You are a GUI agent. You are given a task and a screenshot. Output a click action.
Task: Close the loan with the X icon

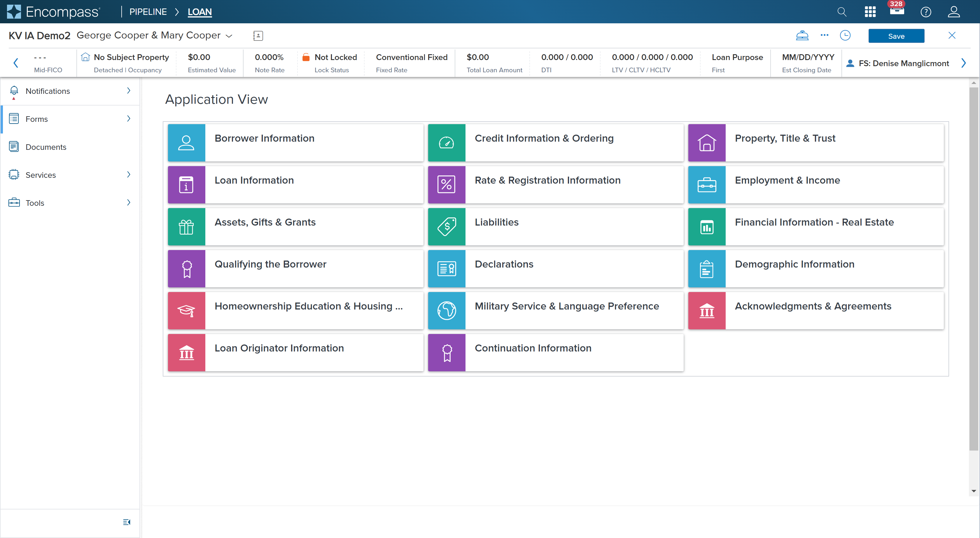click(x=952, y=35)
